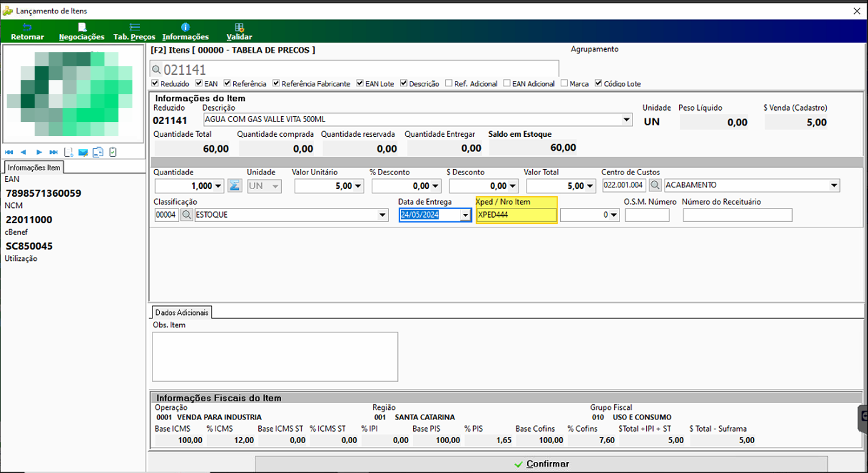The image size is (868, 473).
Task: Expand the ACABAMENTO cost center dropdown
Action: click(x=835, y=185)
